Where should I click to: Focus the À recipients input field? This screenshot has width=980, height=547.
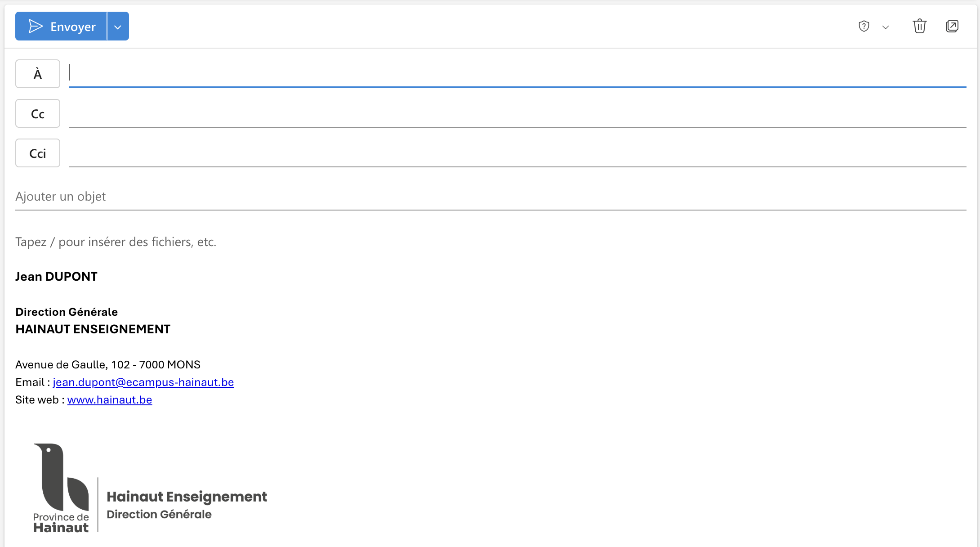[x=517, y=73]
